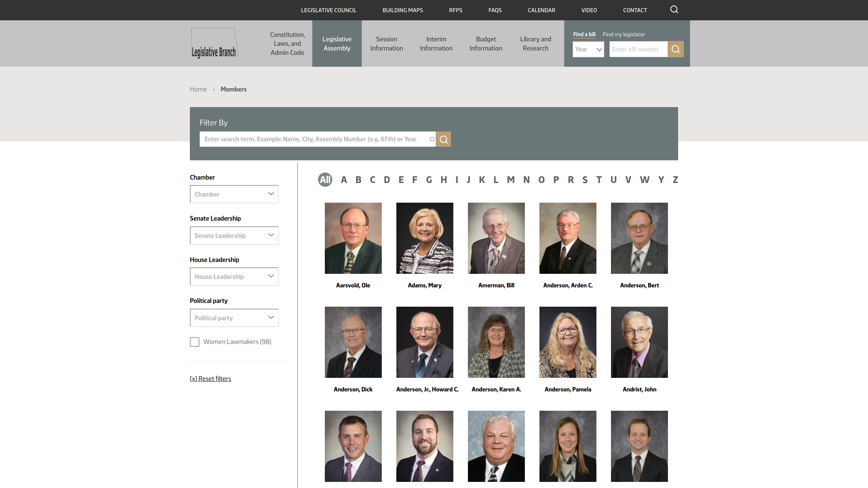This screenshot has width=868, height=488.
Task: Click the Home breadcrumb link
Action: pos(198,89)
